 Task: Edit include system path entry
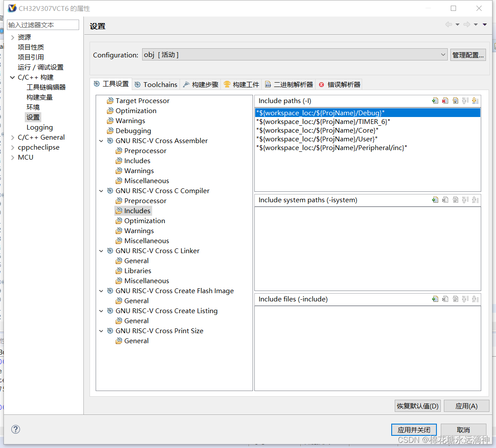pyautogui.click(x=455, y=200)
